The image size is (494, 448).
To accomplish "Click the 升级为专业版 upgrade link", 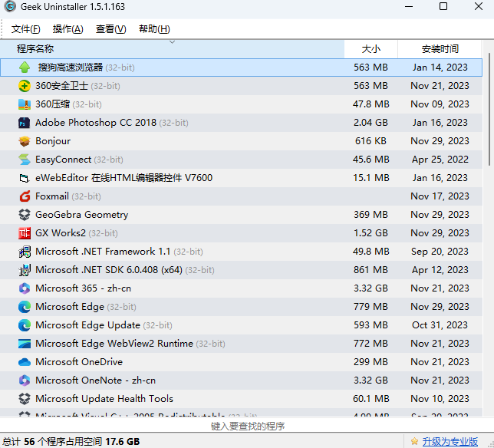I will coord(450,441).
